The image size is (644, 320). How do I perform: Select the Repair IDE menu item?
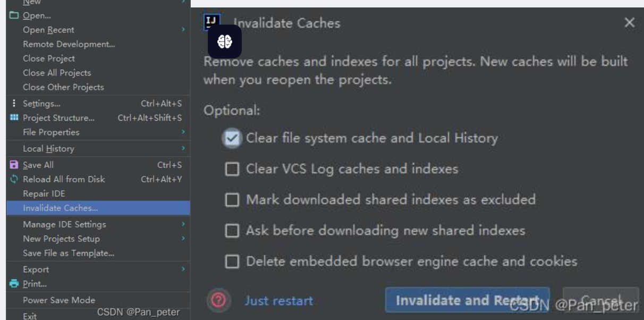[44, 193]
